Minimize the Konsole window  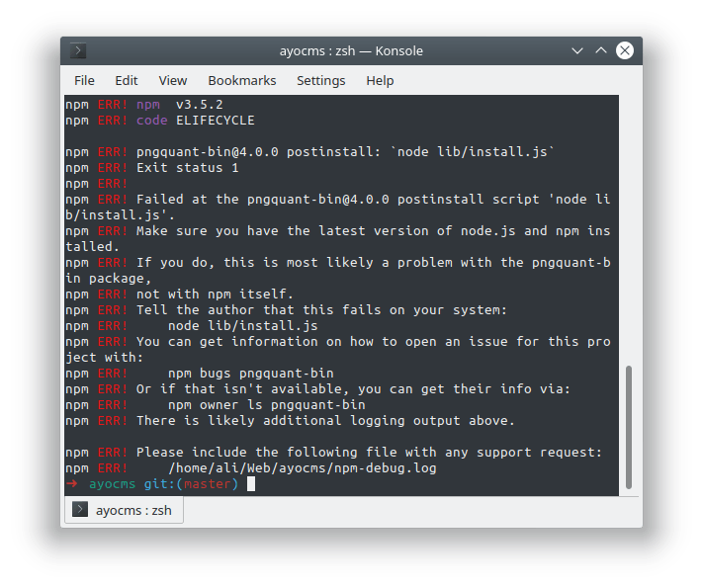tap(577, 50)
